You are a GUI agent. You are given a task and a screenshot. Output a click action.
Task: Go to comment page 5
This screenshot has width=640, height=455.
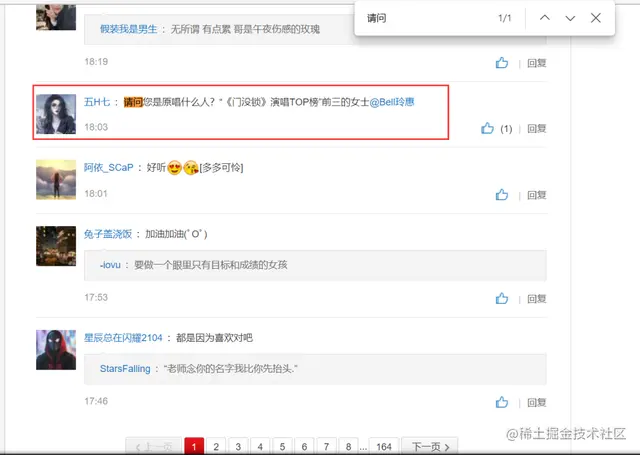coord(282,446)
